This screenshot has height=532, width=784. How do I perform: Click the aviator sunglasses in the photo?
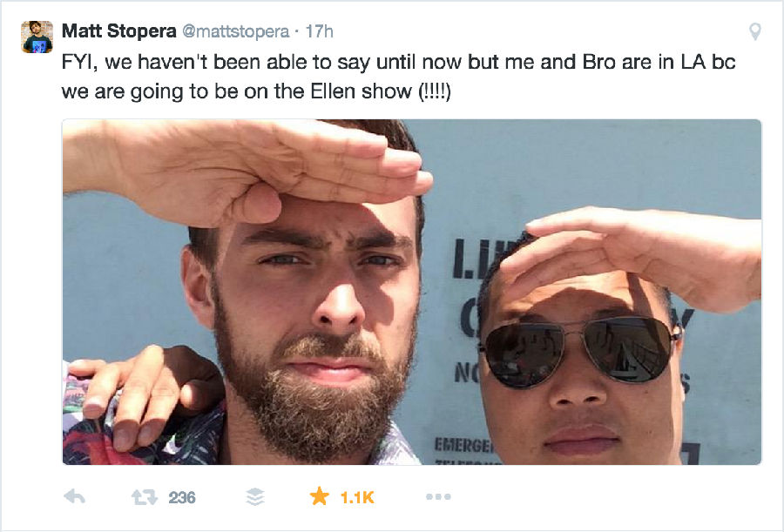pos(580,351)
